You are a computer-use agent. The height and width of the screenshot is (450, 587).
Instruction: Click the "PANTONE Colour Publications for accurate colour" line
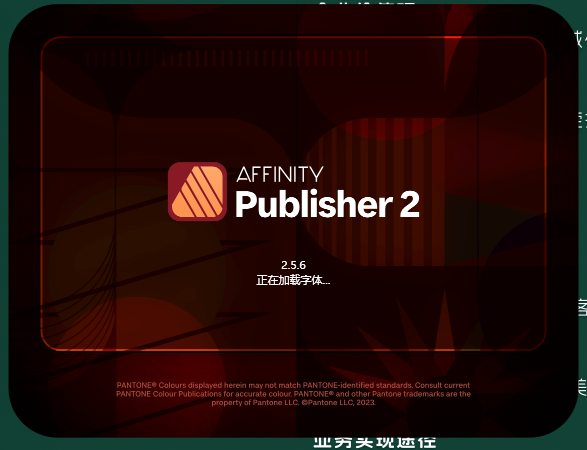[x=294, y=394]
